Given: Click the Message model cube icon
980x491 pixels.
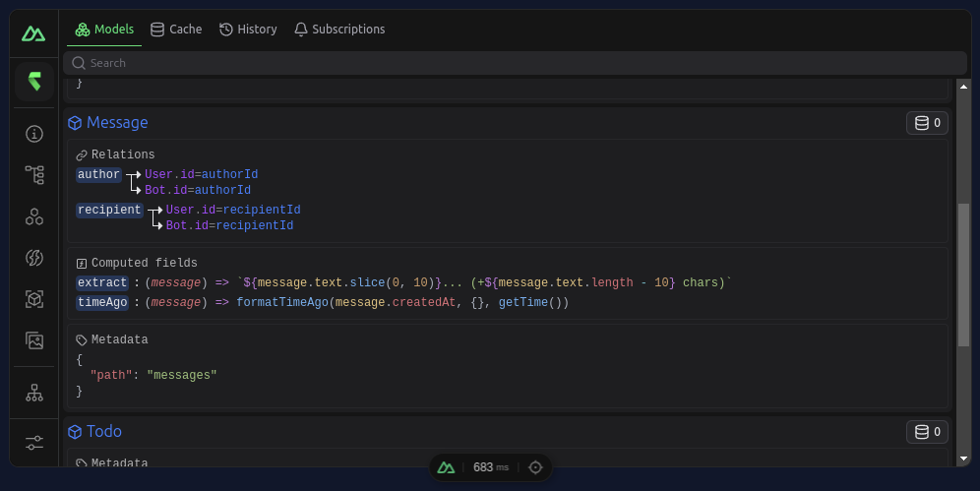Looking at the screenshot, I should tap(75, 123).
